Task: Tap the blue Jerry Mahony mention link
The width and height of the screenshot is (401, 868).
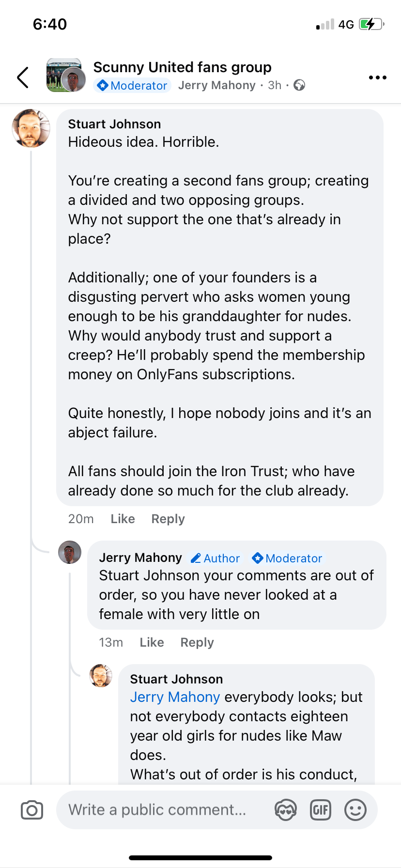Action: click(175, 697)
